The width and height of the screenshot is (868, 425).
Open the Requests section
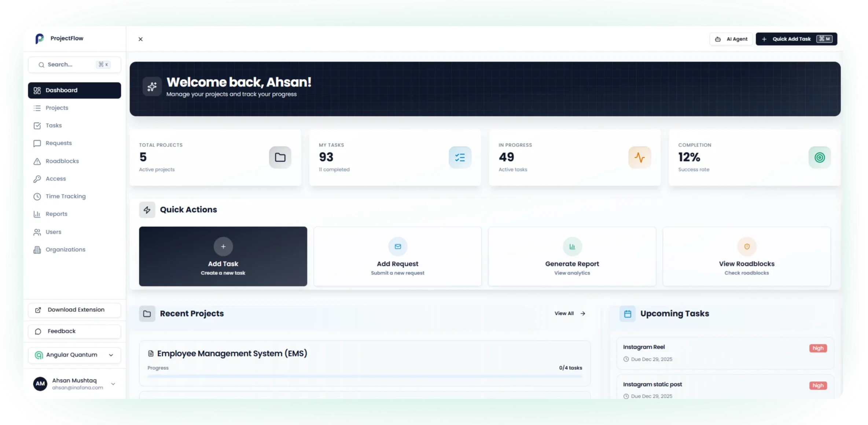click(x=59, y=143)
